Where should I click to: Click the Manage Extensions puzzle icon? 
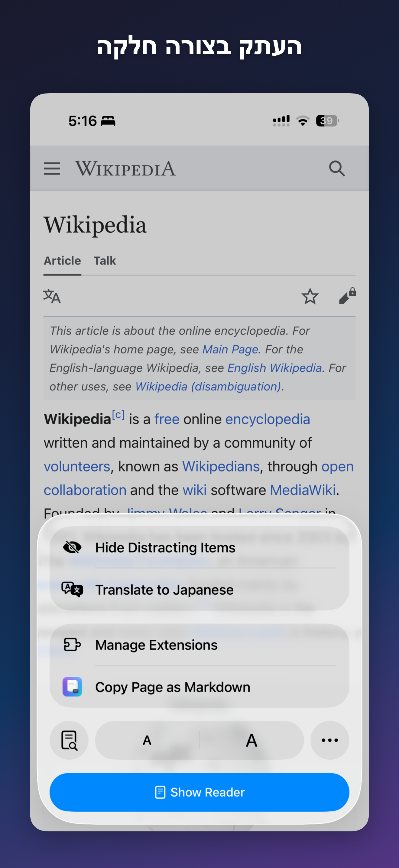point(72,645)
